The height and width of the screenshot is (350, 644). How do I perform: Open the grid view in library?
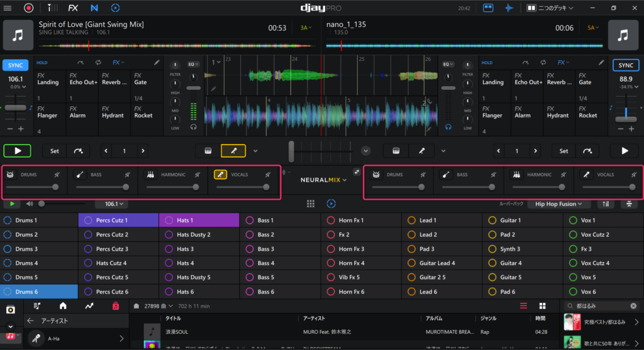pyautogui.click(x=542, y=306)
